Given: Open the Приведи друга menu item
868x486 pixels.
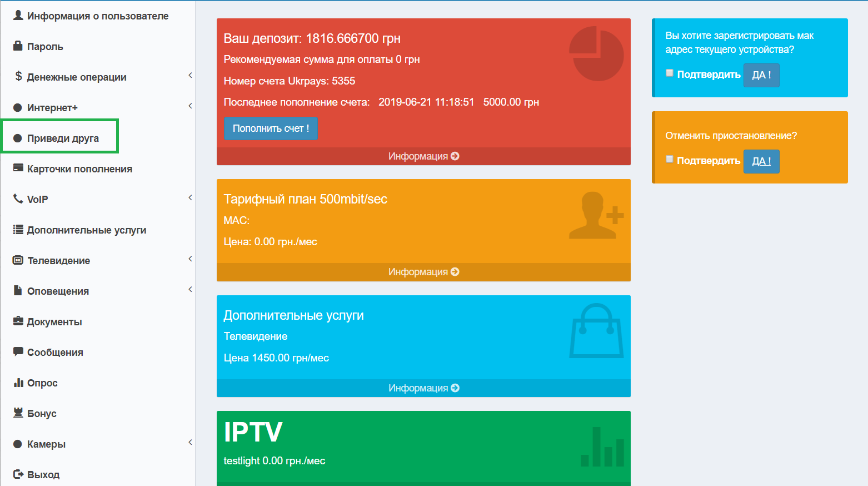Looking at the screenshot, I should (x=62, y=138).
